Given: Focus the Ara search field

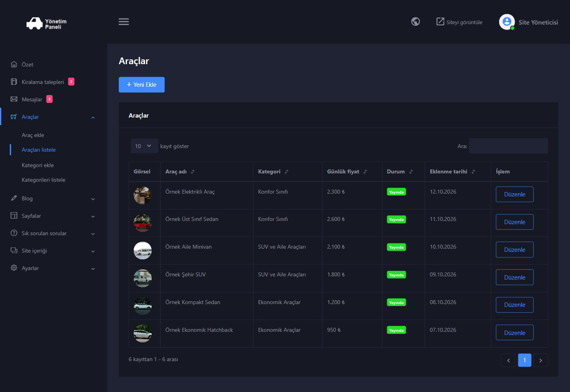Looking at the screenshot, I should (509, 146).
